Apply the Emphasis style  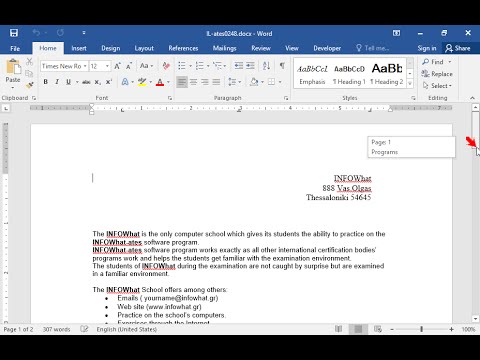(312, 75)
